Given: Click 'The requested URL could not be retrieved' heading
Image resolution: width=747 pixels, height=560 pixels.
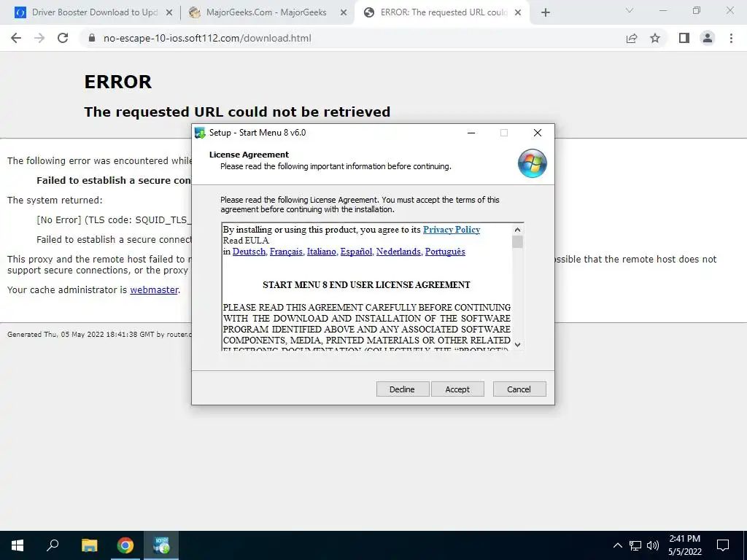Looking at the screenshot, I should coord(237,112).
